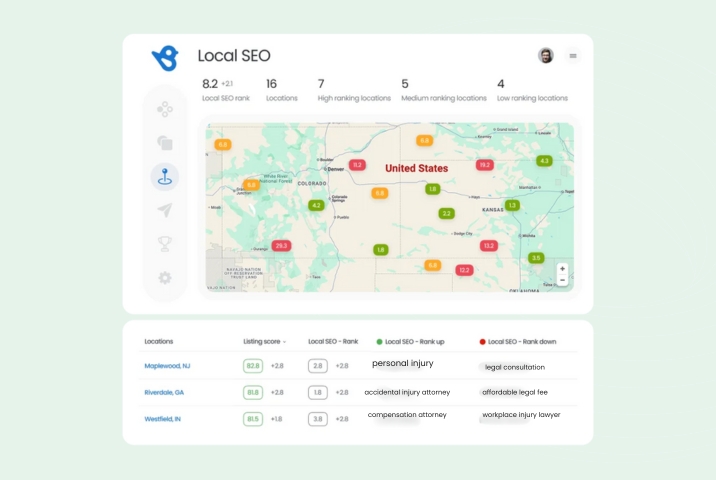
Task: Open the settings gear in sidebar
Action: coord(165,278)
